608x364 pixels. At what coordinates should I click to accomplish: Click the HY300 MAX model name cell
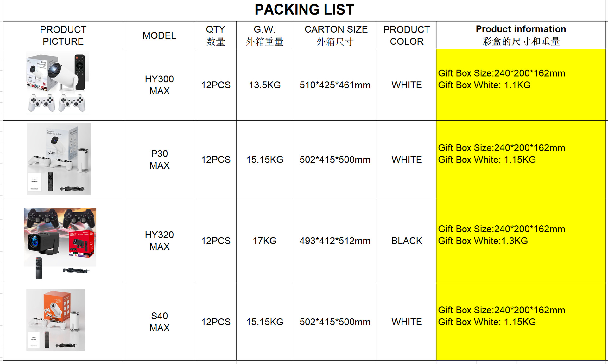pos(159,85)
